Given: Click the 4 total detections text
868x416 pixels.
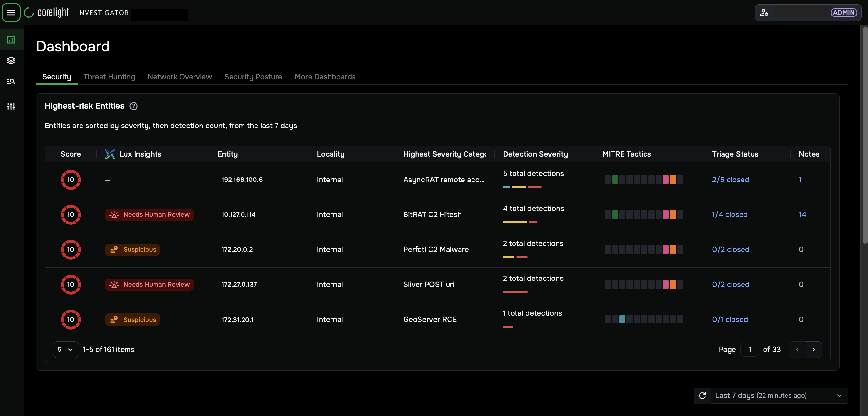Looking at the screenshot, I should [x=533, y=209].
